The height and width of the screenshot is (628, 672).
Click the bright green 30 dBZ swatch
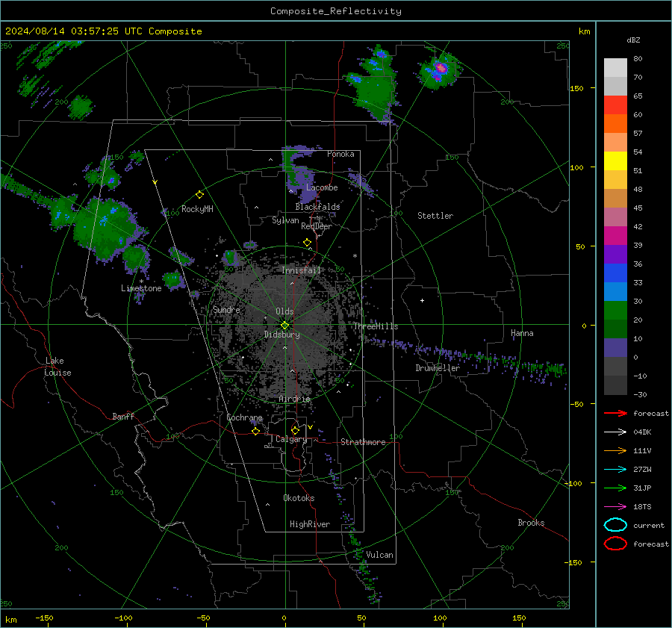(615, 311)
